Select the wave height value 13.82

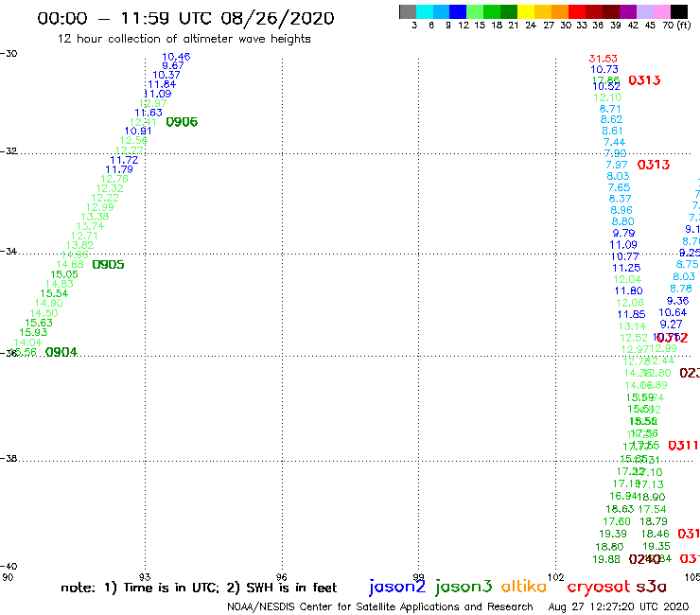79,245
